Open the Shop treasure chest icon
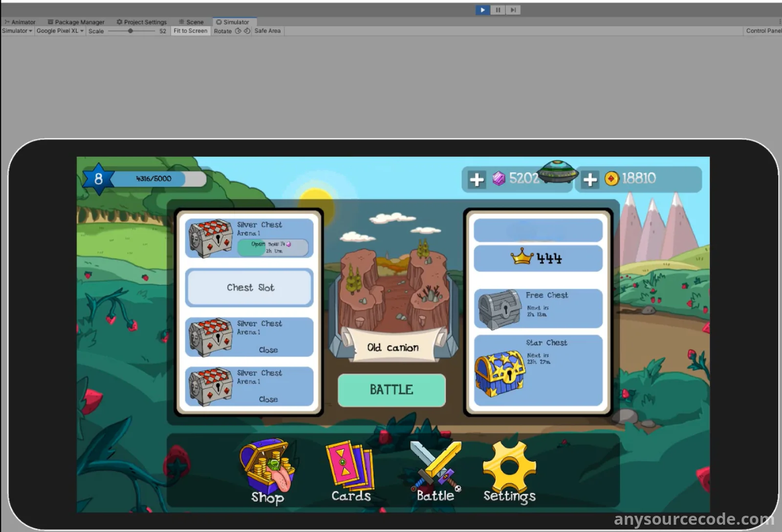This screenshot has height=532, width=782. click(x=267, y=470)
